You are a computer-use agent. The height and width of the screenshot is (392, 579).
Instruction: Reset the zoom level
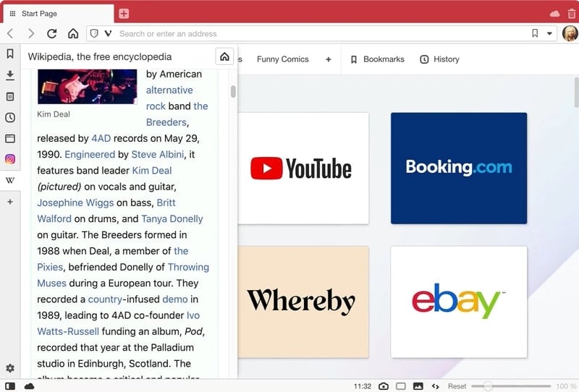457,386
